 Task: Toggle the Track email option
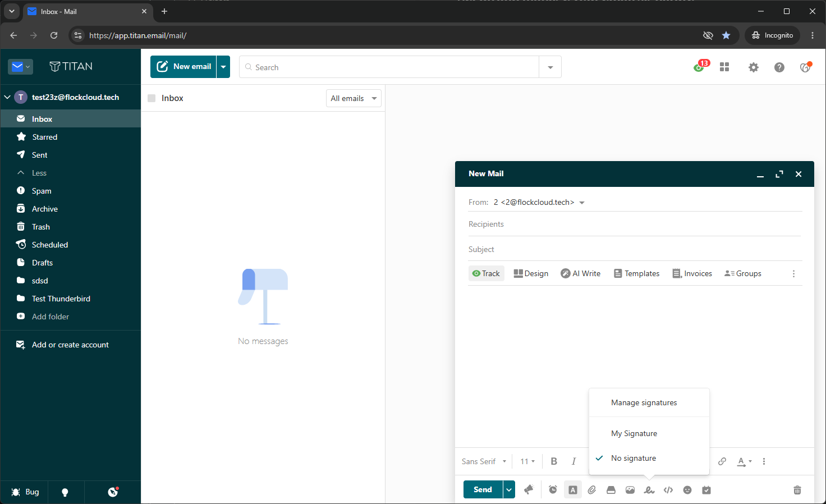[486, 273]
